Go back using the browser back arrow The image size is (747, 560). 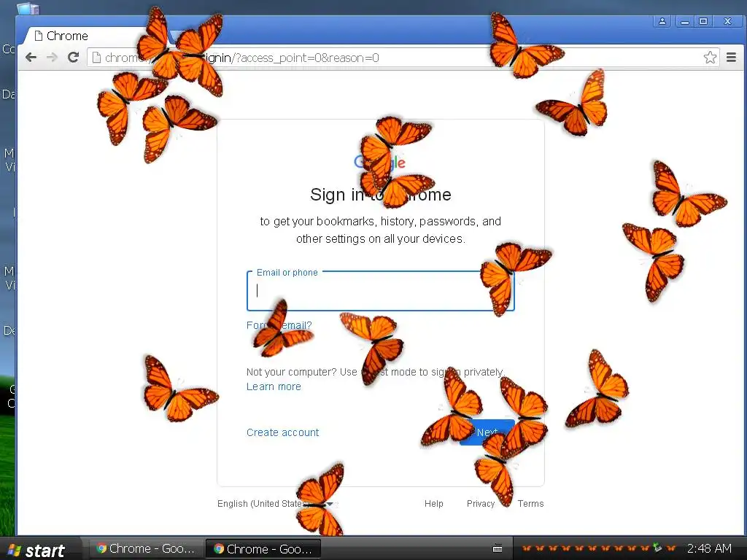[x=31, y=58]
